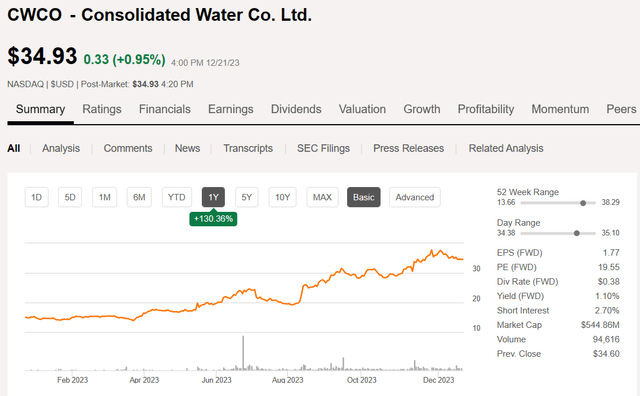
Task: Switch chart to 6M range
Action: pyautogui.click(x=139, y=197)
